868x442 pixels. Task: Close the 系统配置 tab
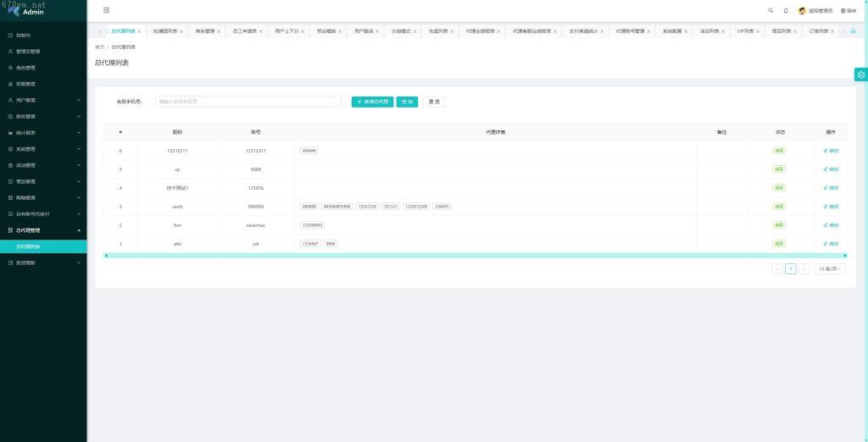[686, 31]
